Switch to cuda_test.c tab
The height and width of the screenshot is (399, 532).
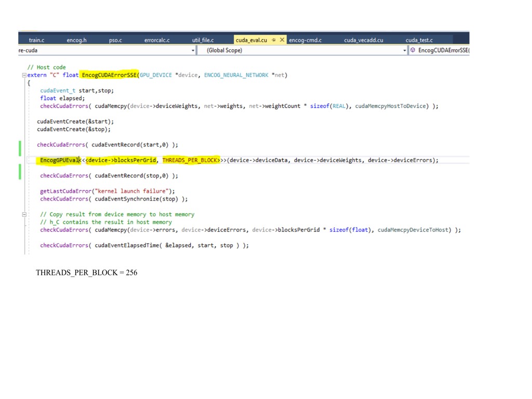(419, 40)
